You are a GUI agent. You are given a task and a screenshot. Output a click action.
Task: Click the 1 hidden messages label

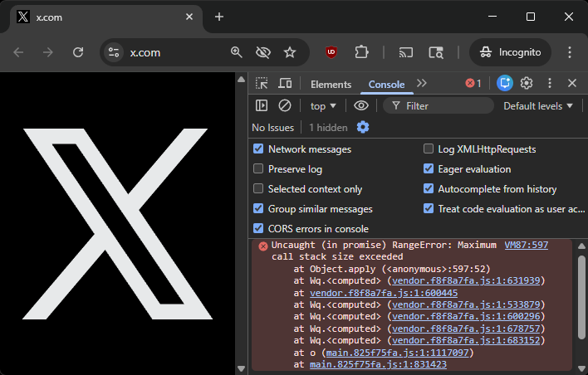pyautogui.click(x=328, y=128)
